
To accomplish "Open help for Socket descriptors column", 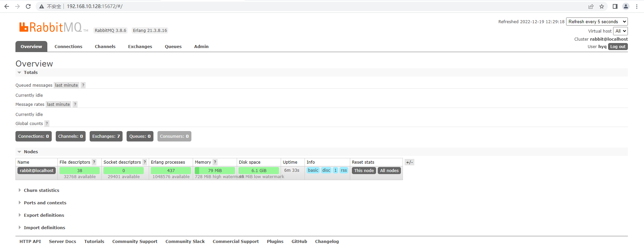I will click(145, 162).
